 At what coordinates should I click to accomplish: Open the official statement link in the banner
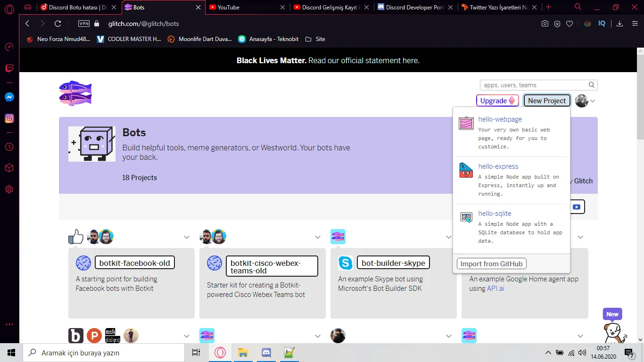coord(364,60)
